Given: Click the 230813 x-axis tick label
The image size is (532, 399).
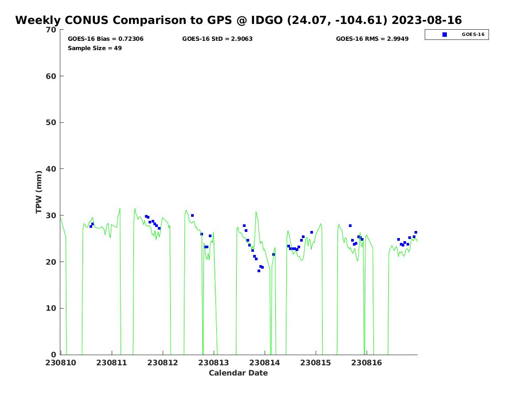Looking at the screenshot, I should [x=214, y=363].
